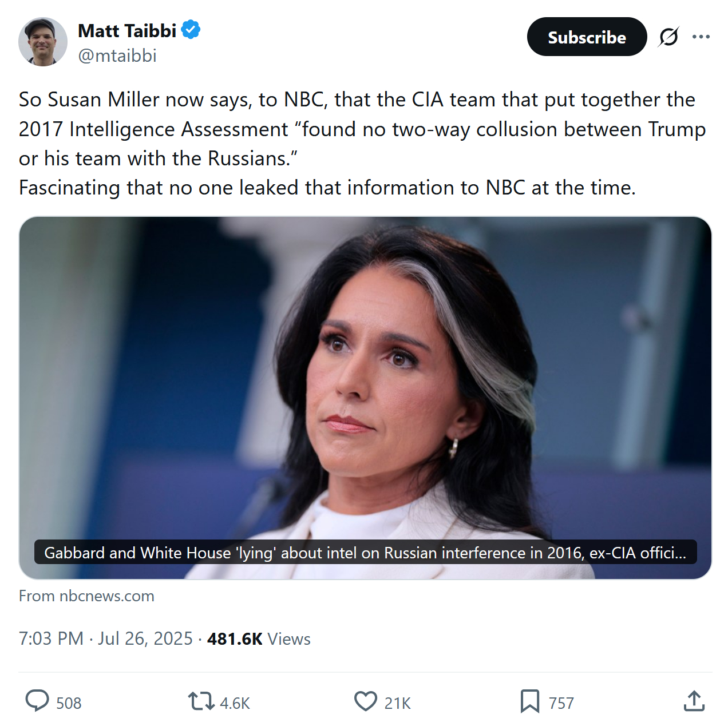Image resolution: width=728 pixels, height=726 pixels.
Task: Click the 7:03 PM Jul 26, 2025 timestamp
Action: tap(105, 638)
